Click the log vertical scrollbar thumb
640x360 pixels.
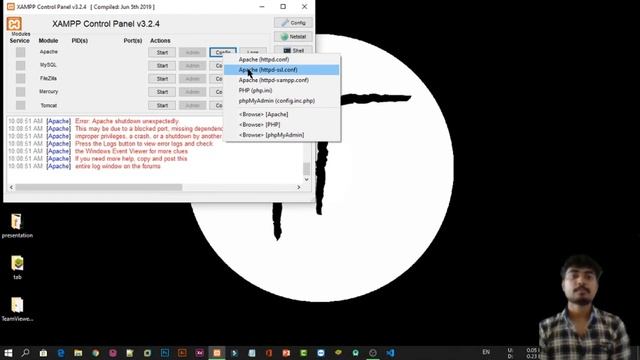[307, 169]
